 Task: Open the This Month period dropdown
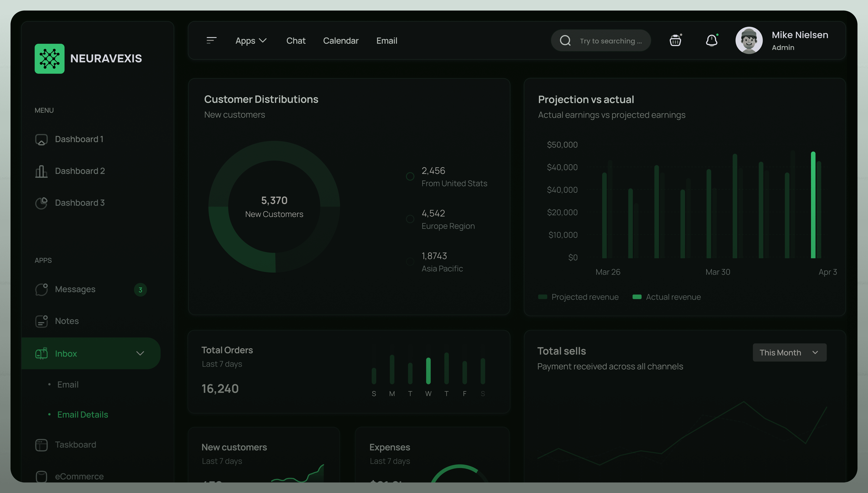coord(790,352)
